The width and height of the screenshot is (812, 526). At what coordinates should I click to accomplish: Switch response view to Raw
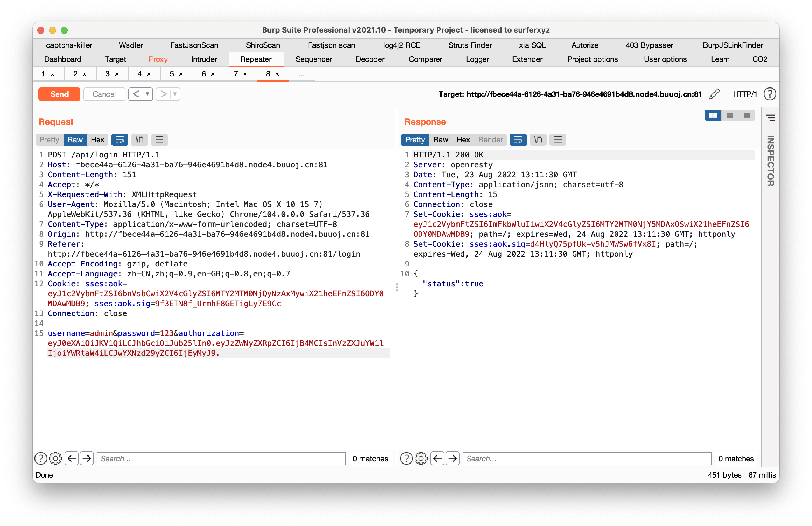coord(440,139)
